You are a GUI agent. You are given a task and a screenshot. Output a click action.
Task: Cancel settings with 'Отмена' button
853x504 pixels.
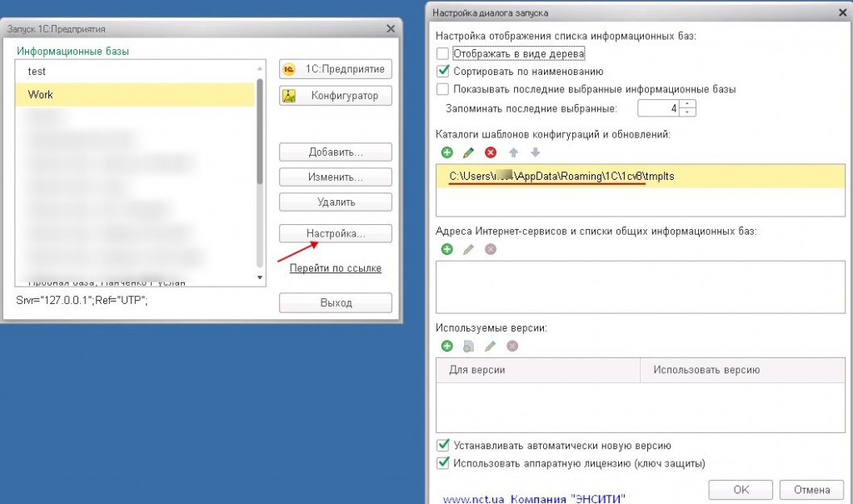[811, 489]
